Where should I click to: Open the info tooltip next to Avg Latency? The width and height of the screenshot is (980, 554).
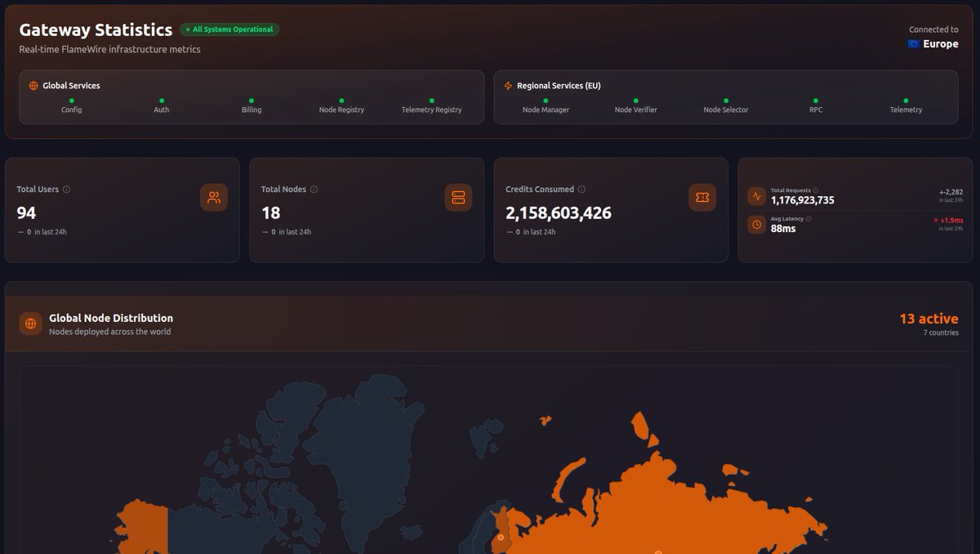tap(808, 219)
